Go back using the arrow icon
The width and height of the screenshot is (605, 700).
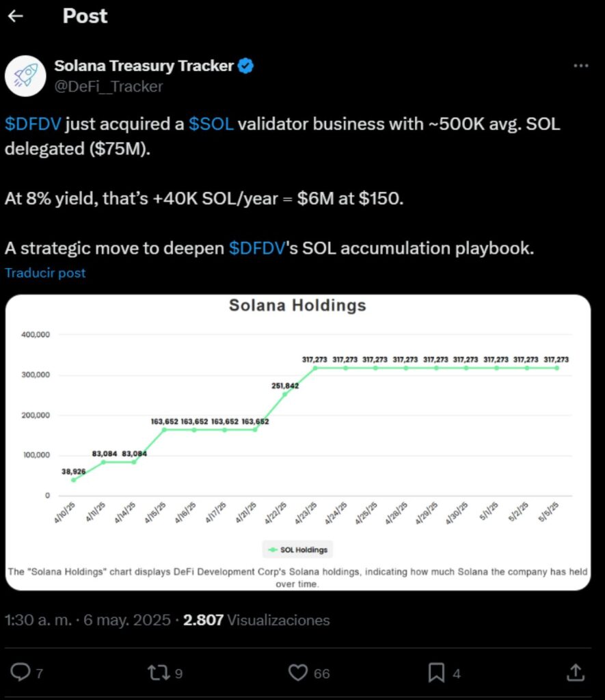[16, 16]
